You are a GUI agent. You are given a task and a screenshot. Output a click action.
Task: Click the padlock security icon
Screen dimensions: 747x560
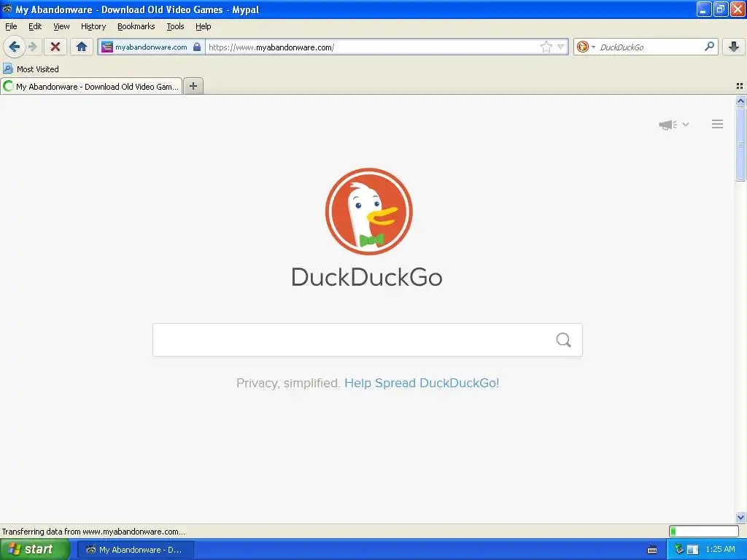[197, 47]
